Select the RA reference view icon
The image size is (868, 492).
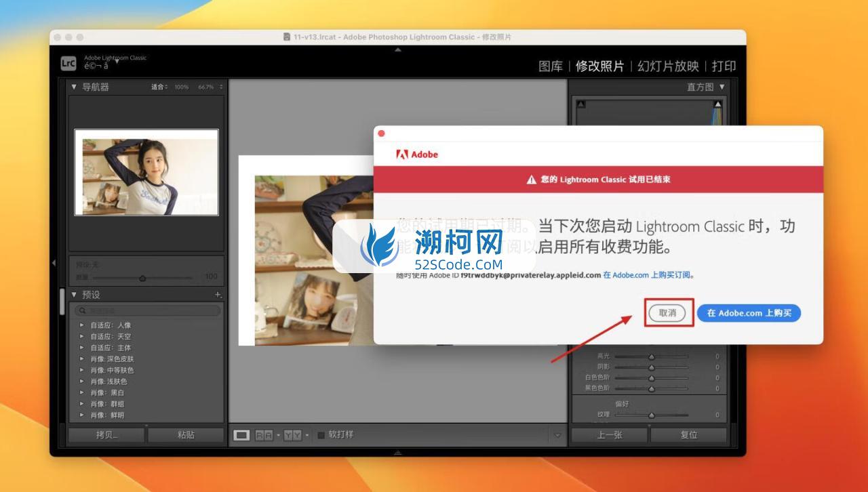tap(264, 435)
